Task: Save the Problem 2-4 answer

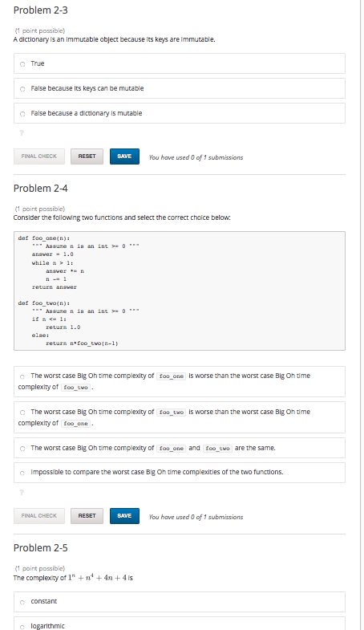Action: click(x=124, y=516)
